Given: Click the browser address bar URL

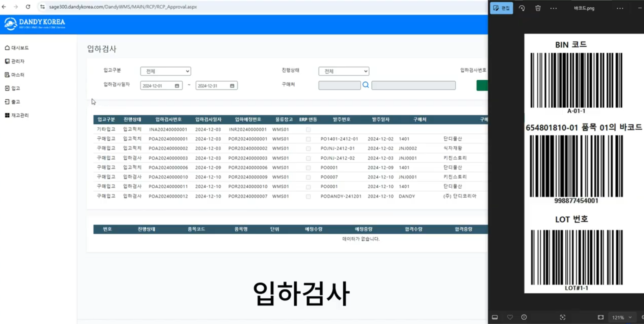Looking at the screenshot, I should pos(123,7).
